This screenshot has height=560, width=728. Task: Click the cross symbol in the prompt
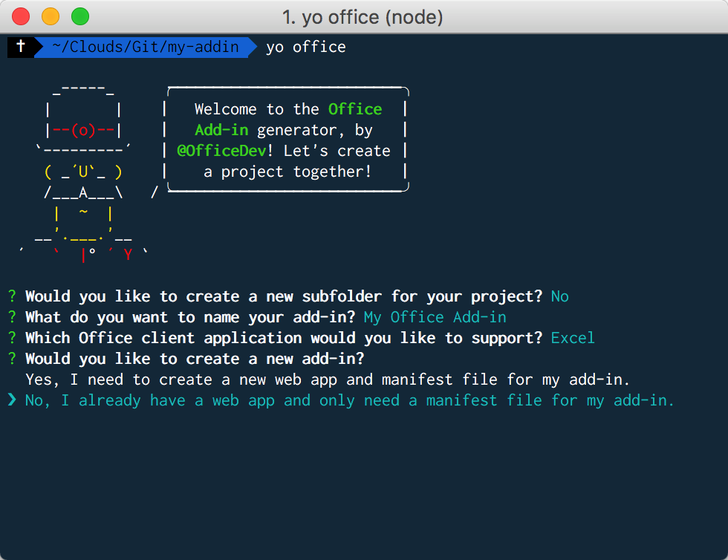click(x=21, y=47)
